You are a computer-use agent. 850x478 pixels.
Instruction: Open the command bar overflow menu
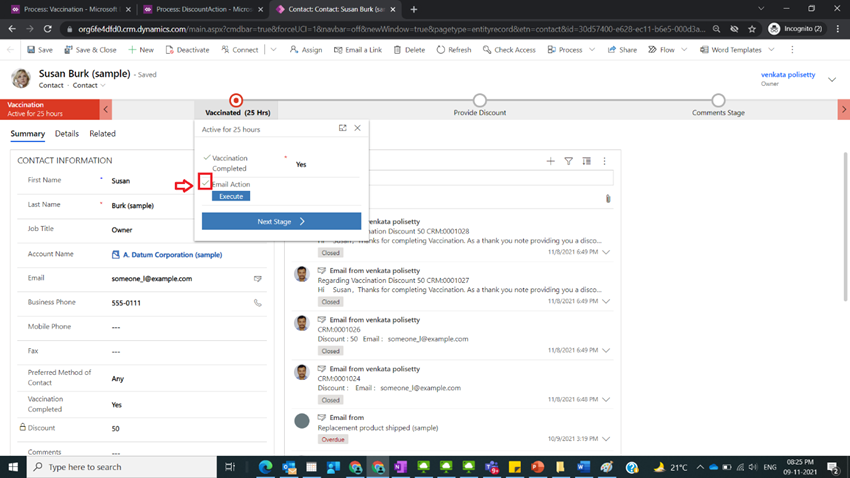(792, 50)
